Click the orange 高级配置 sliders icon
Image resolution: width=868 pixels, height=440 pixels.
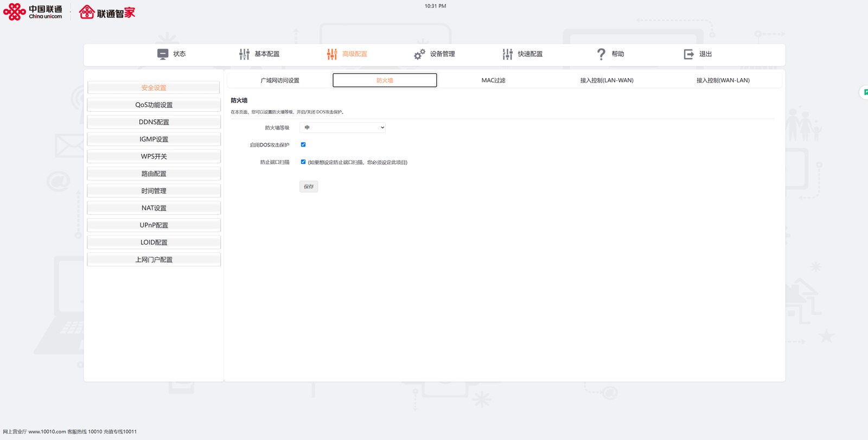pos(332,54)
